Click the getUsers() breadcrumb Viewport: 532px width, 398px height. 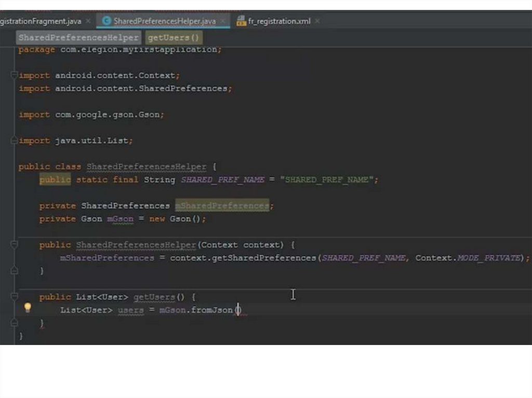click(x=173, y=37)
